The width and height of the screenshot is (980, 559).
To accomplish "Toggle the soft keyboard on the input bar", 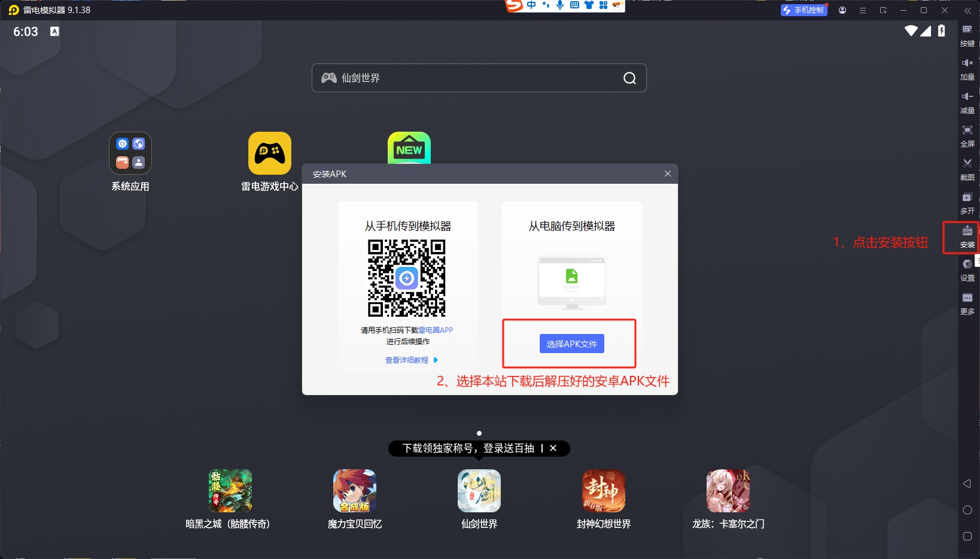I will (574, 5).
